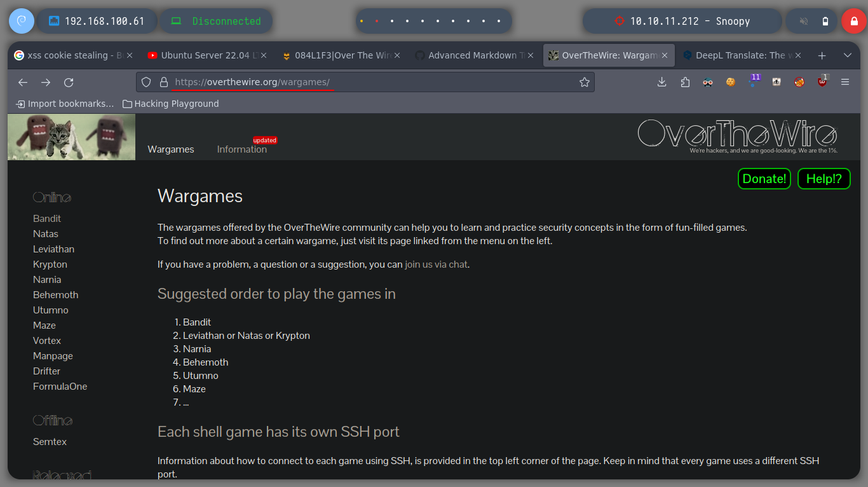Open the Utumno sidebar link
Image resolution: width=868 pixels, height=487 pixels.
pos(51,310)
